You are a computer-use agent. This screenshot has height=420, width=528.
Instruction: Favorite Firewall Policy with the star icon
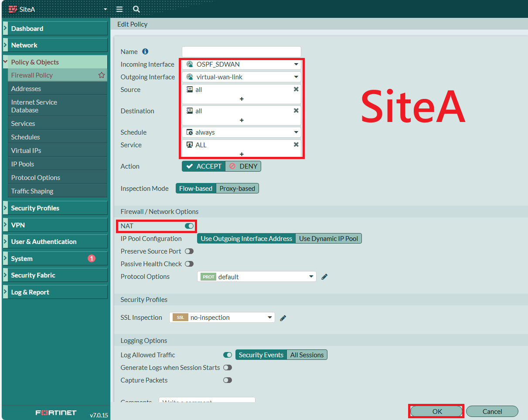pos(102,75)
